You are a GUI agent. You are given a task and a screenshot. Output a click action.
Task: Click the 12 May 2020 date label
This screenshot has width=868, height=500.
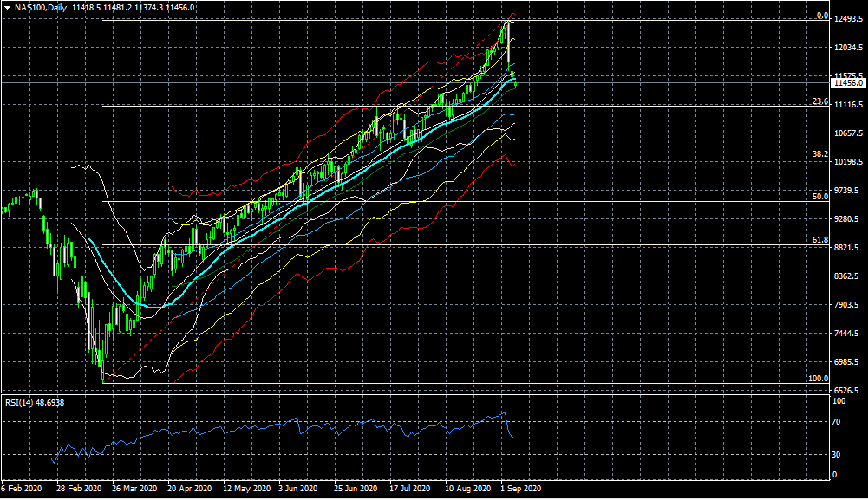click(247, 489)
